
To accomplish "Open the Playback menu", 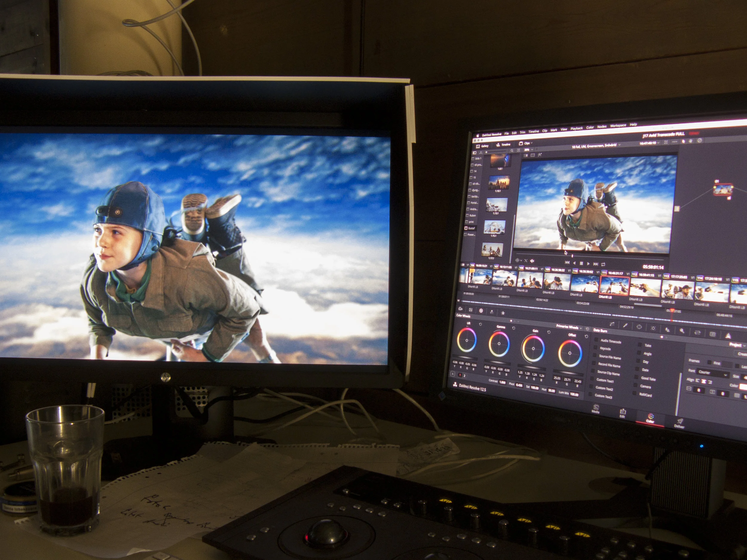I will click(576, 129).
